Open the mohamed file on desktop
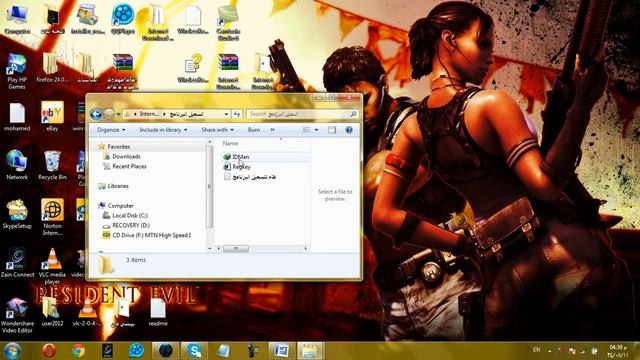The width and height of the screenshot is (640, 360). [x=17, y=117]
